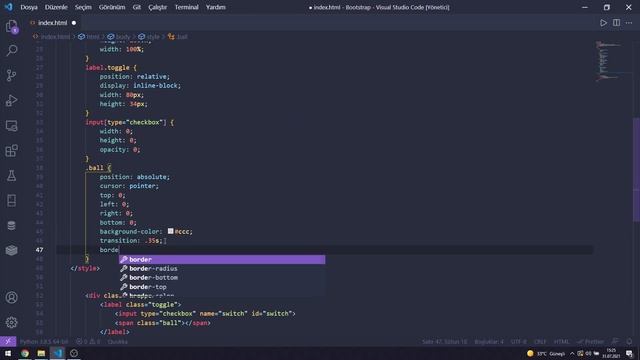Click the Python interpreter status bar entry
This screenshot has height=360, width=640.
coord(44,342)
